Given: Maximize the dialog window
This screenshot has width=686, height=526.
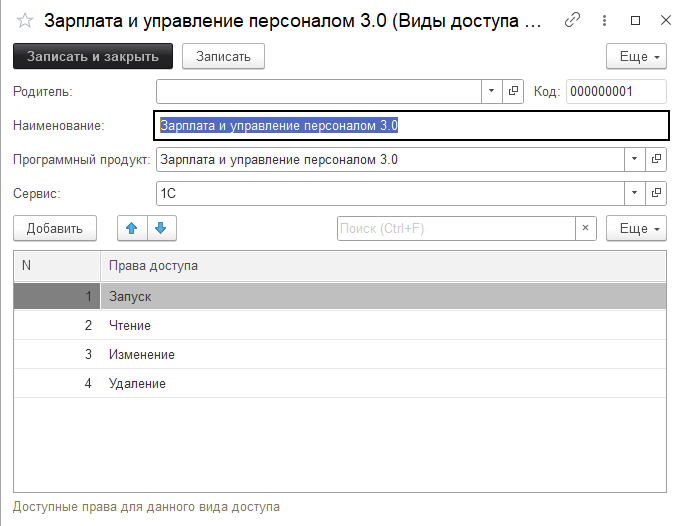Looking at the screenshot, I should pyautogui.click(x=636, y=20).
